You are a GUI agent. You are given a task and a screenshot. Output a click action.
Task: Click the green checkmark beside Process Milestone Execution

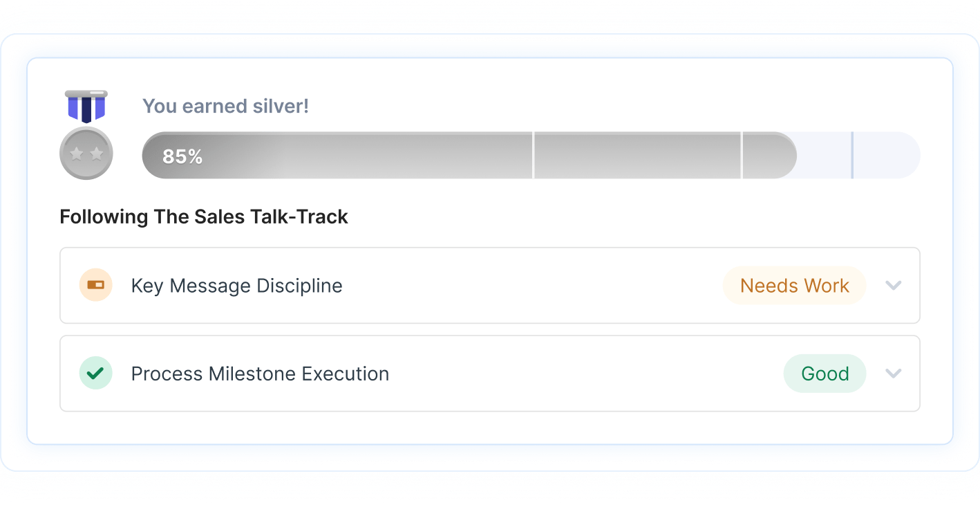(x=96, y=373)
